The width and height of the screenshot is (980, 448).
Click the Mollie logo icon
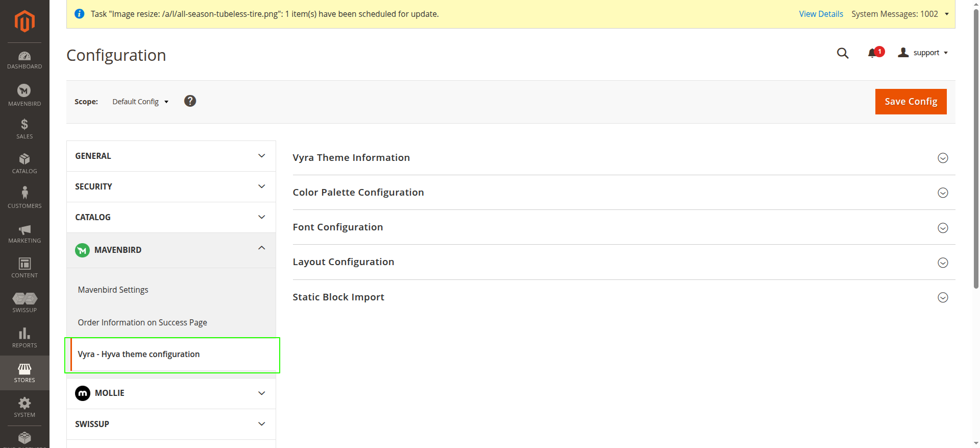coord(83,393)
